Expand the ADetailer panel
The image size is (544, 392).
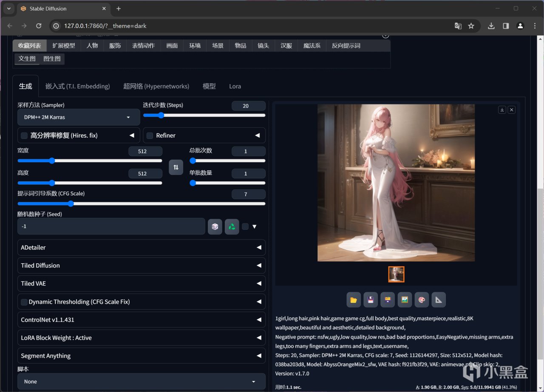click(x=141, y=248)
